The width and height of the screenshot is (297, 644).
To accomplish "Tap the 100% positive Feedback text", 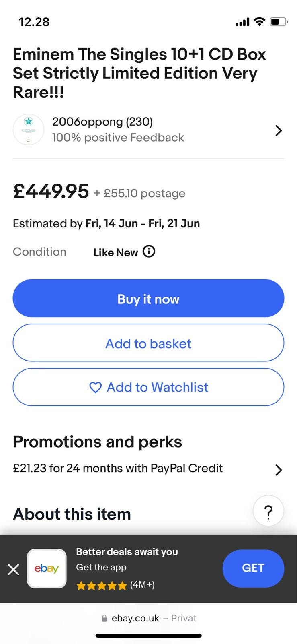I will [118, 138].
